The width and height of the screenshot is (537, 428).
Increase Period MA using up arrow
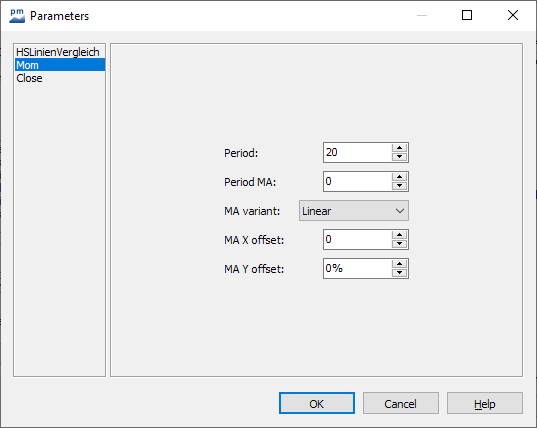point(399,177)
